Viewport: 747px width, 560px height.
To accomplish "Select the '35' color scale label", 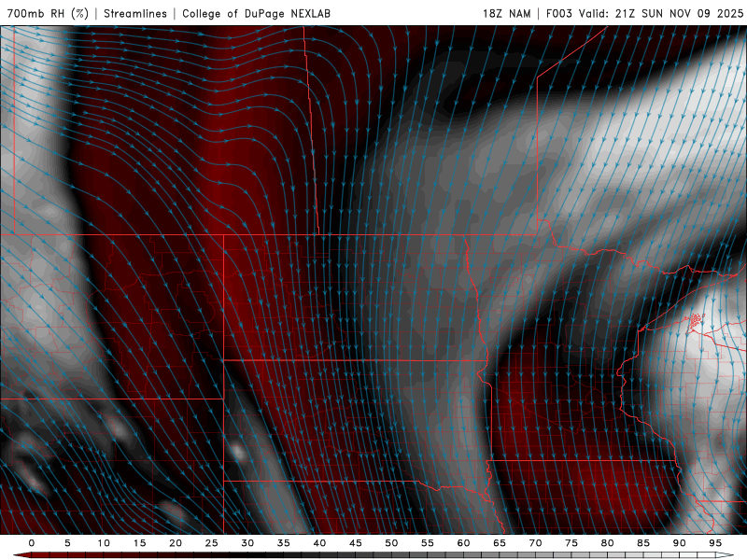I will click(284, 543).
